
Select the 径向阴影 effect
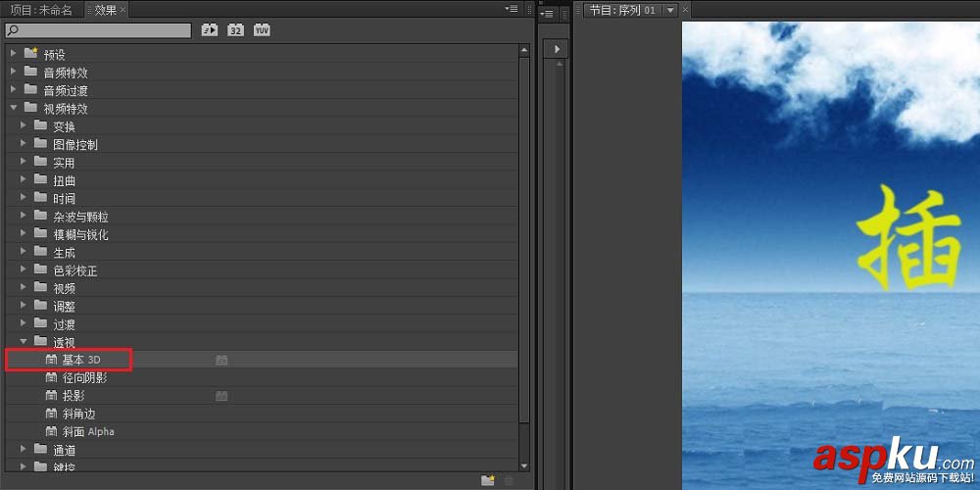(85, 377)
